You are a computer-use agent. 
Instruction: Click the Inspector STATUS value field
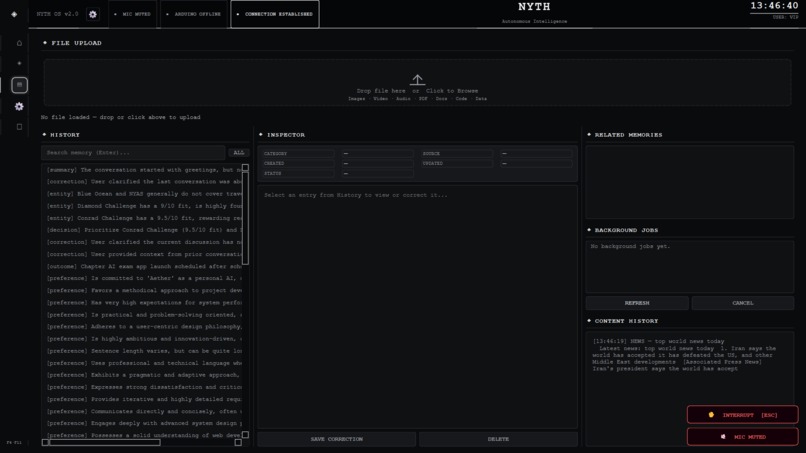pyautogui.click(x=377, y=174)
